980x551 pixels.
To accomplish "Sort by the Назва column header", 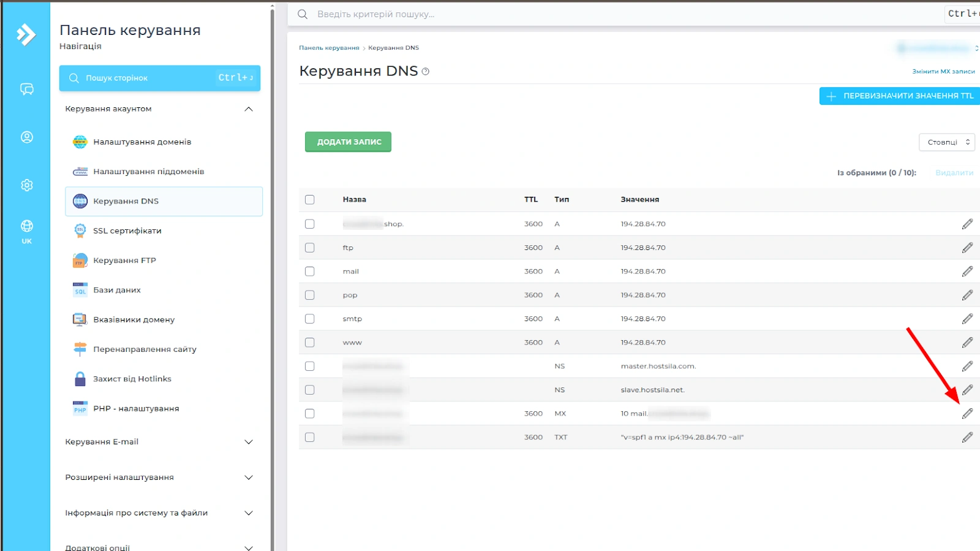I will (354, 200).
